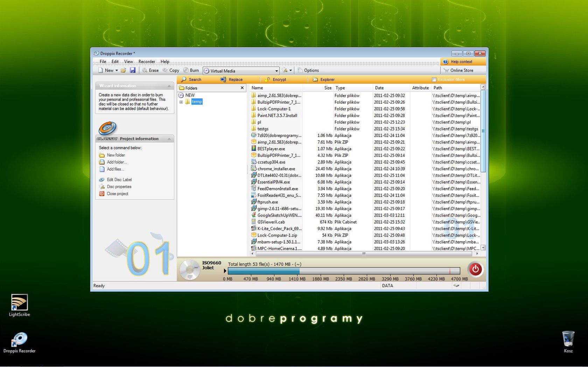Sort by Name column header
Viewport: 588px width, 367px height.
point(276,88)
